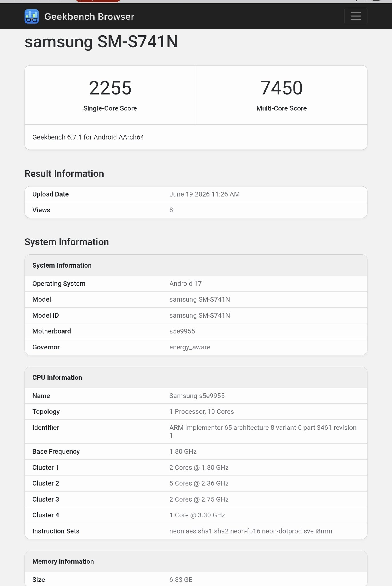Viewport: 392px width, 586px height.
Task: Click the views count value 8
Action: click(171, 210)
